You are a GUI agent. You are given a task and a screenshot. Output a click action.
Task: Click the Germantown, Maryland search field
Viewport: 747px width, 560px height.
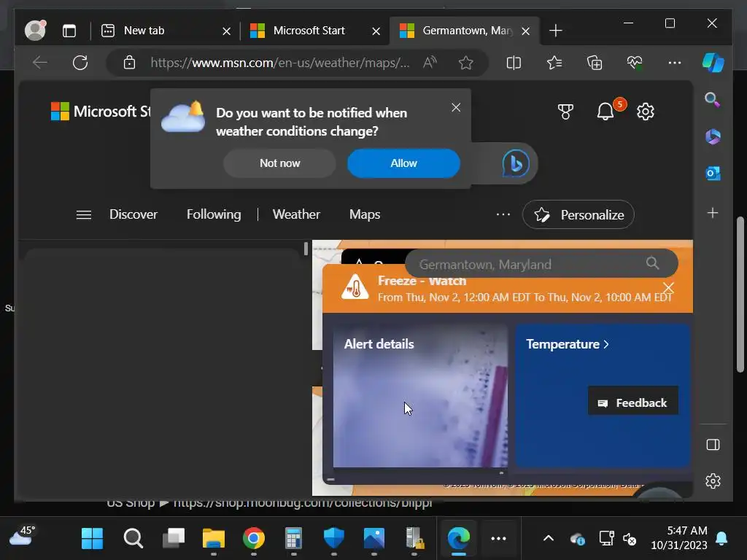(541, 264)
